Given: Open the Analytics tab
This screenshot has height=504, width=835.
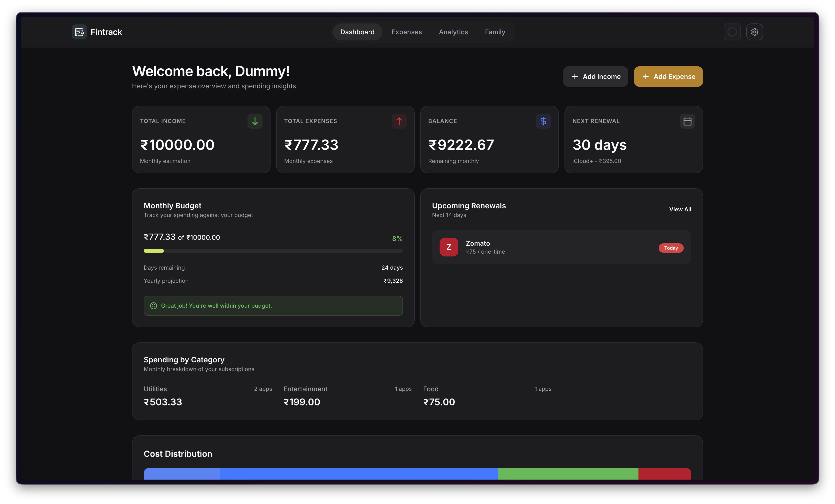Looking at the screenshot, I should [x=453, y=32].
